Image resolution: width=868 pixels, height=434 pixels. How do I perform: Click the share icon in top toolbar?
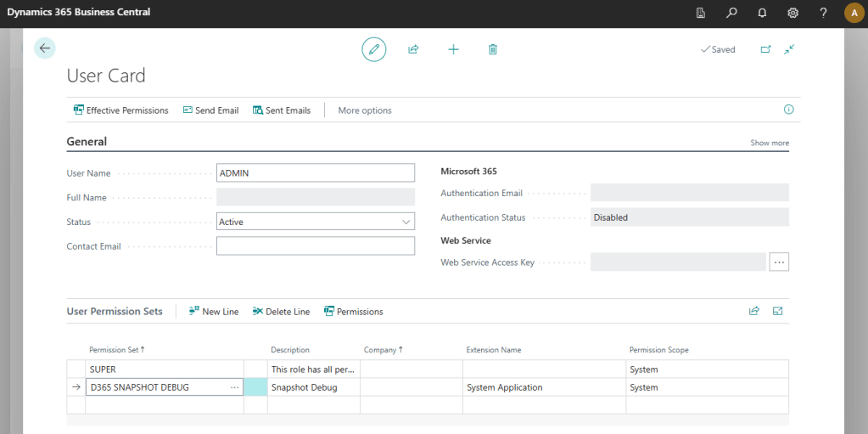click(413, 49)
